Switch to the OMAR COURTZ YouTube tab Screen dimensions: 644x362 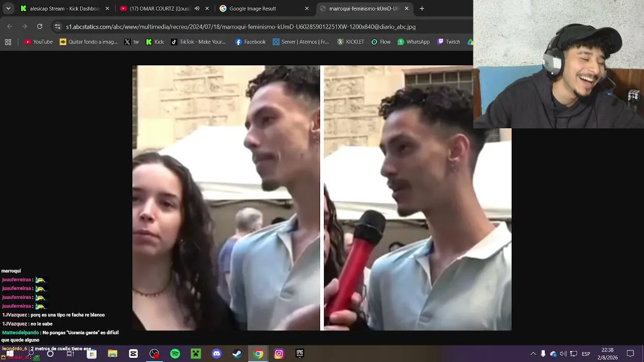point(164,9)
